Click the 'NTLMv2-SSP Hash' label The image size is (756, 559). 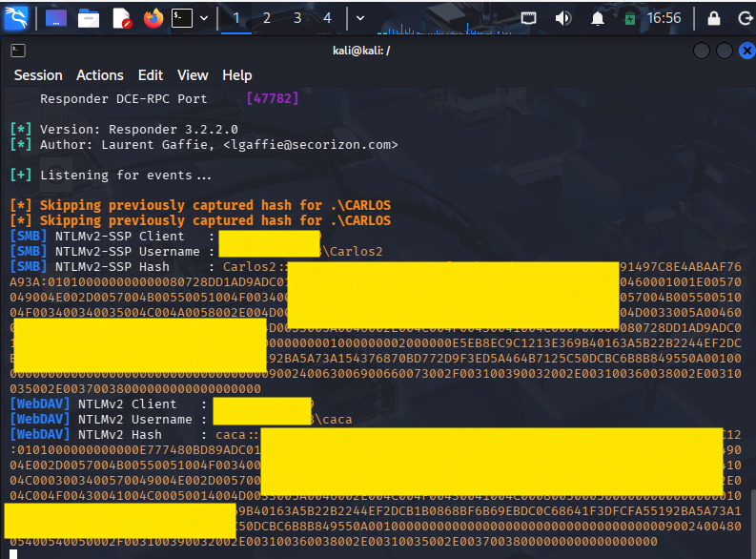coord(112,267)
